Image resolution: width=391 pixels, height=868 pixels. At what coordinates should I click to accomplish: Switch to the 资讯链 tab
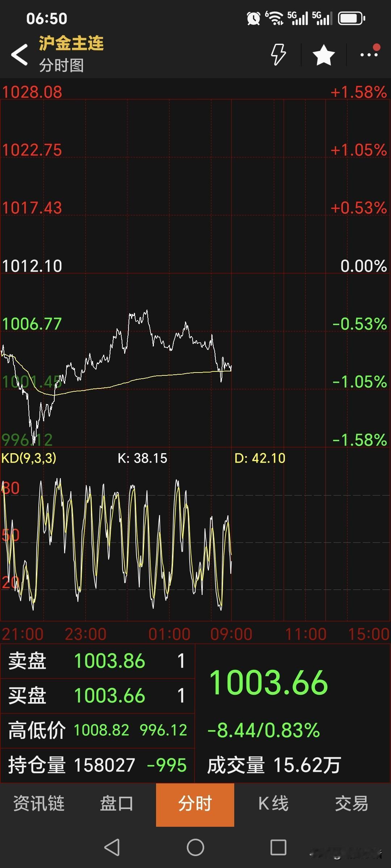[x=39, y=804]
